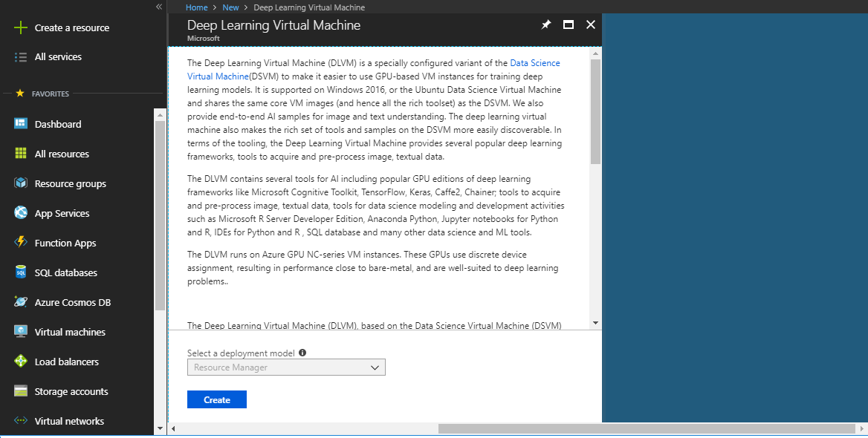Click the Resource groups cube icon

click(21, 183)
